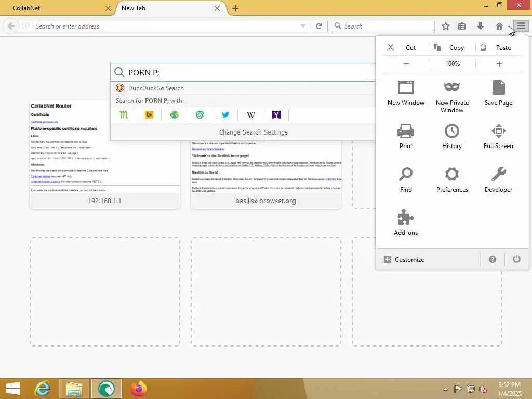Viewport: 532px width, 399px height.
Task: Click the help question mark icon
Action: pyautogui.click(x=493, y=259)
